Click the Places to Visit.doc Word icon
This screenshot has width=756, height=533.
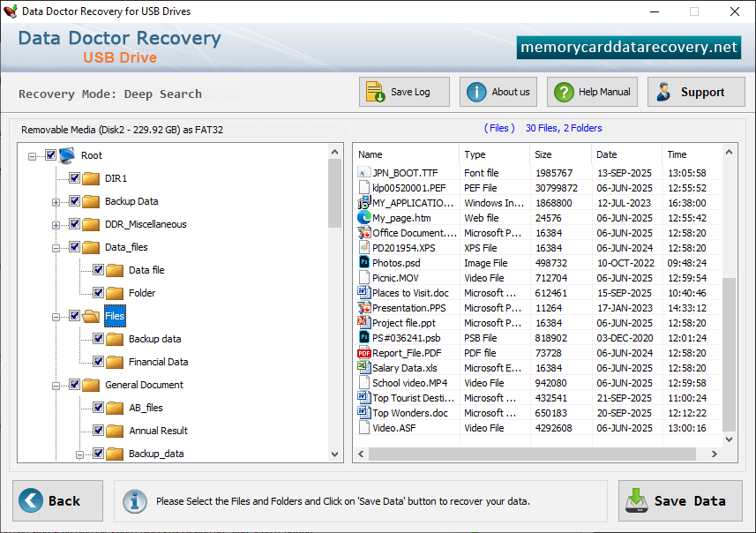pos(363,292)
